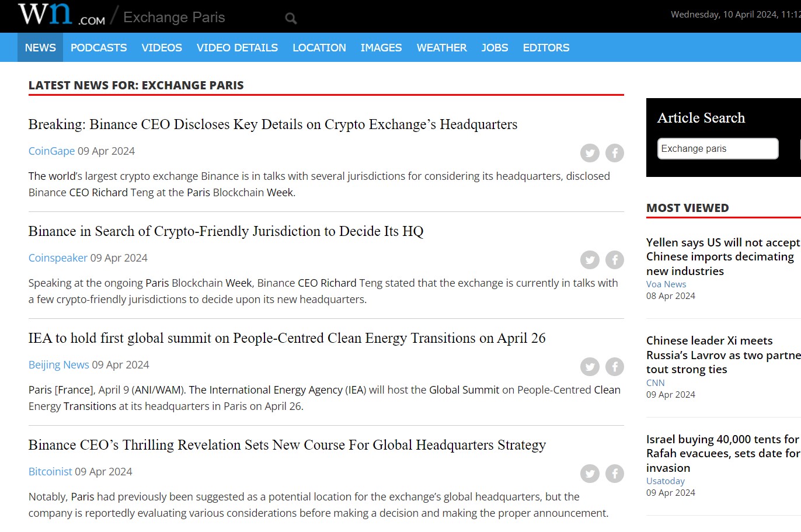Share Binance Thrilling Revelation article on Facebook
The width and height of the screenshot is (801, 532).
point(615,474)
